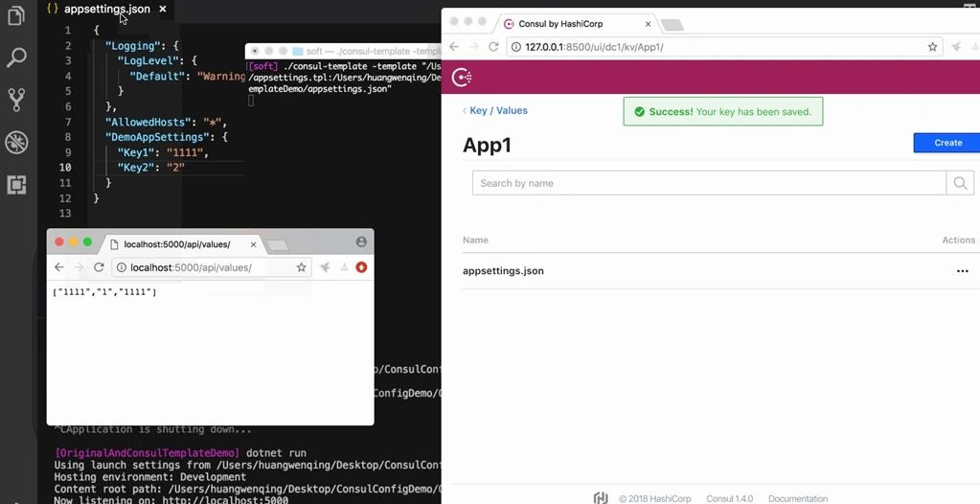Bookmark the localhost:5000 page with star

(x=301, y=267)
